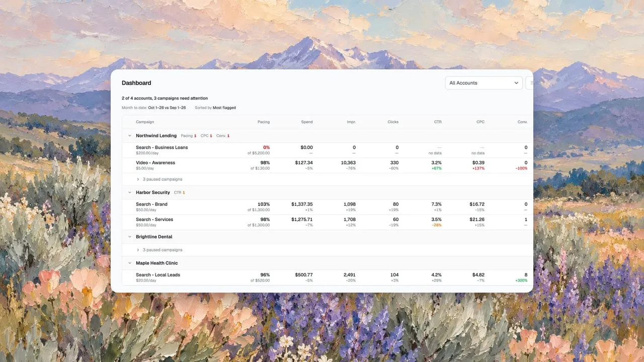Sort by the Spend column header
The width and height of the screenshot is (644, 362).
click(307, 122)
